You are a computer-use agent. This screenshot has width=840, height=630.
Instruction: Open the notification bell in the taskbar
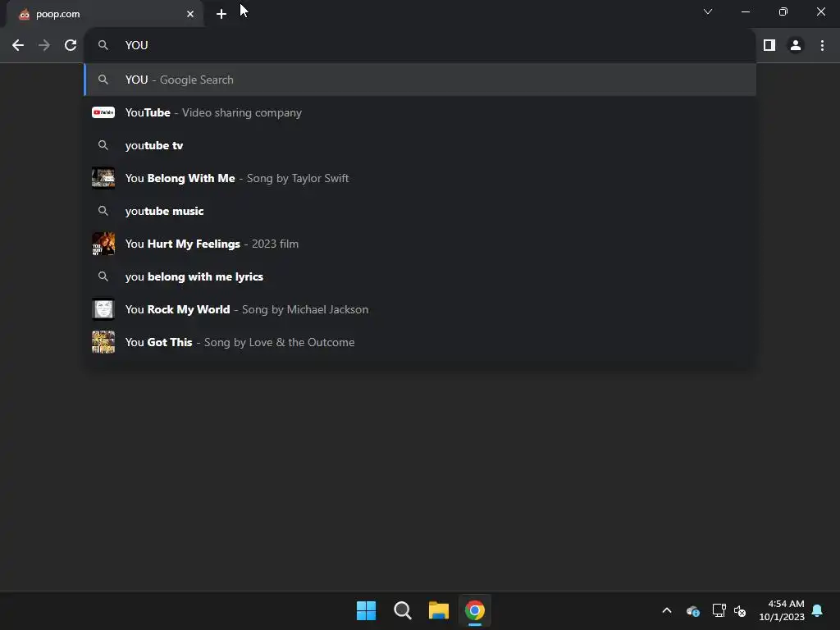tap(818, 610)
